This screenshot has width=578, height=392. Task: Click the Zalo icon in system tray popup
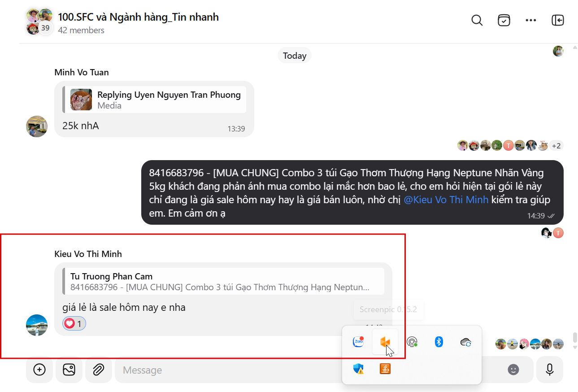pyautogui.click(x=358, y=342)
